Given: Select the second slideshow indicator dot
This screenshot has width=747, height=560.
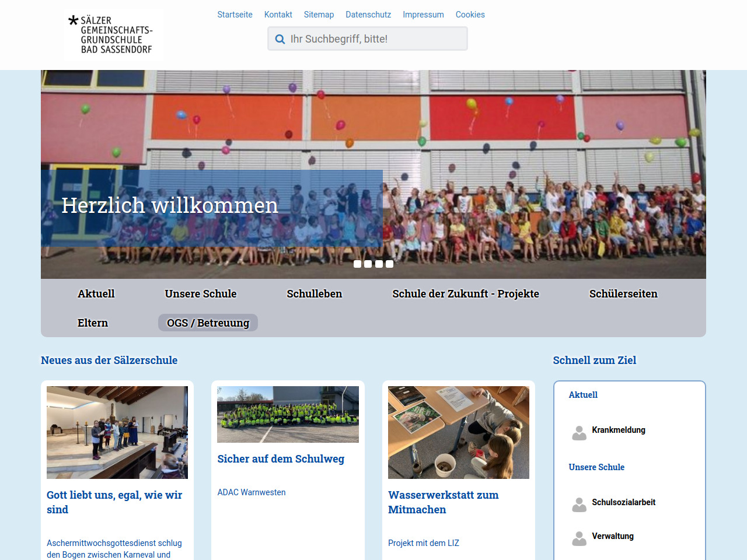Looking at the screenshot, I should 368,264.
